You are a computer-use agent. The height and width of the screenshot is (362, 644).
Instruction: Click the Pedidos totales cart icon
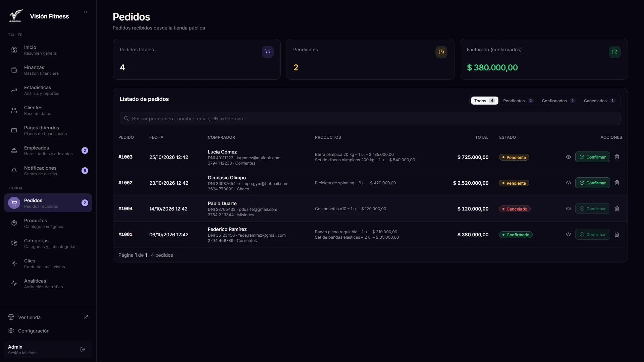pos(268,52)
